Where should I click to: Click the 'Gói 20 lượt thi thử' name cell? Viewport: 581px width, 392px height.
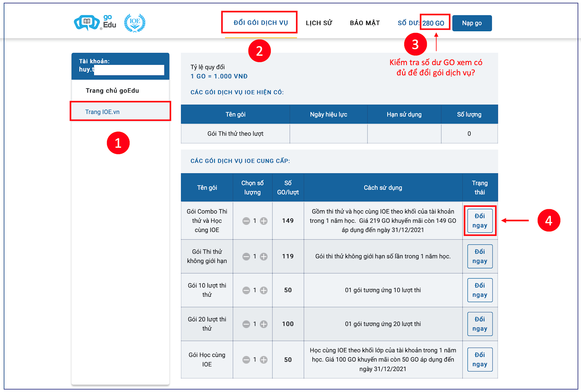[x=207, y=324]
